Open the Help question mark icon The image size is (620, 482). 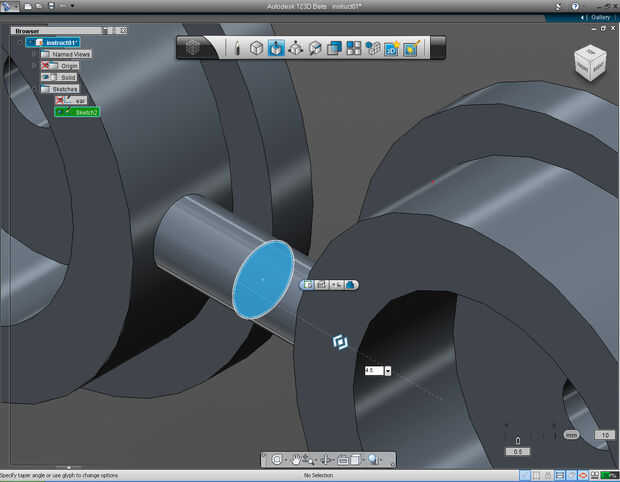pos(574,6)
